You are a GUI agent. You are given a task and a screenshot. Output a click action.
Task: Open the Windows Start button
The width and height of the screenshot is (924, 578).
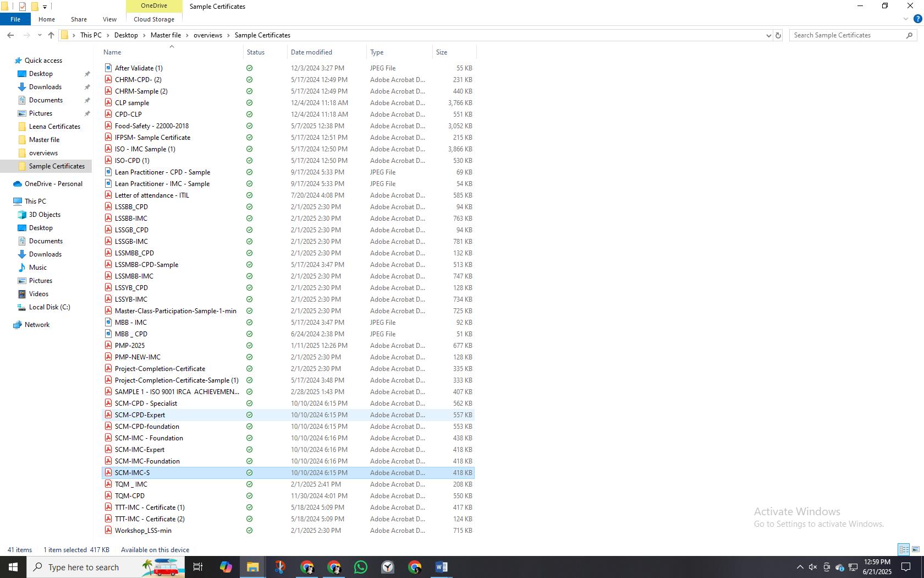pos(13,567)
